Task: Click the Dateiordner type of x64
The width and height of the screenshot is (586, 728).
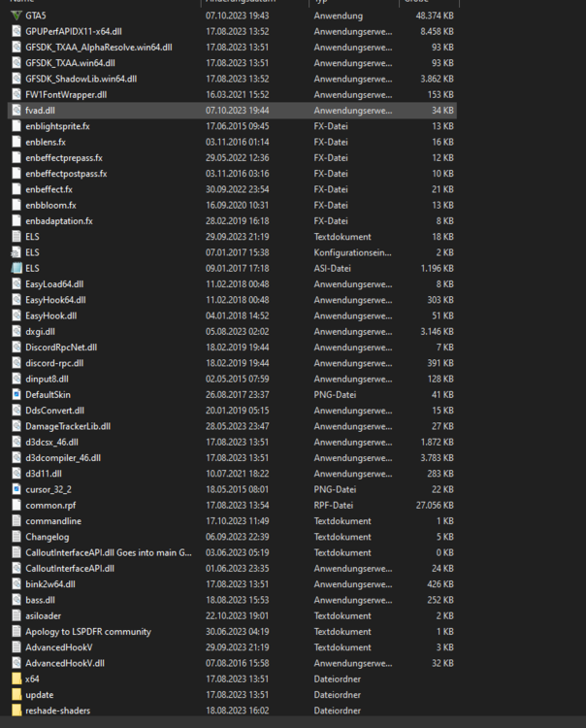Action: tap(338, 678)
